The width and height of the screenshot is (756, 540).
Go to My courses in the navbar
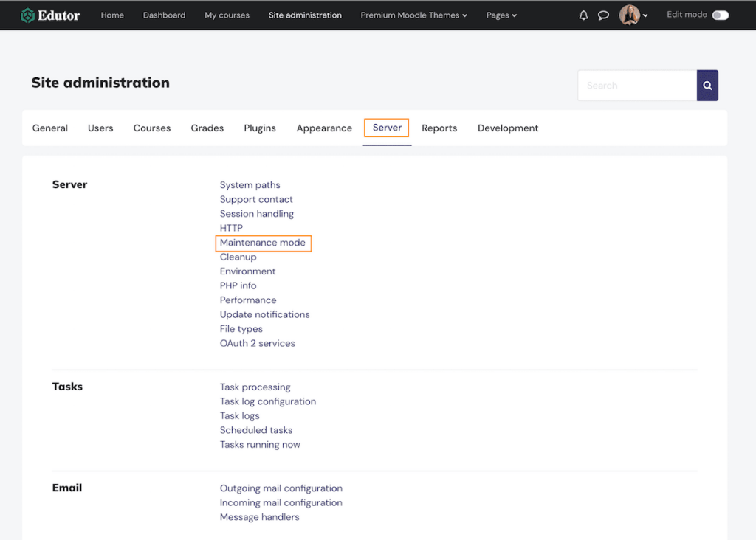point(227,15)
